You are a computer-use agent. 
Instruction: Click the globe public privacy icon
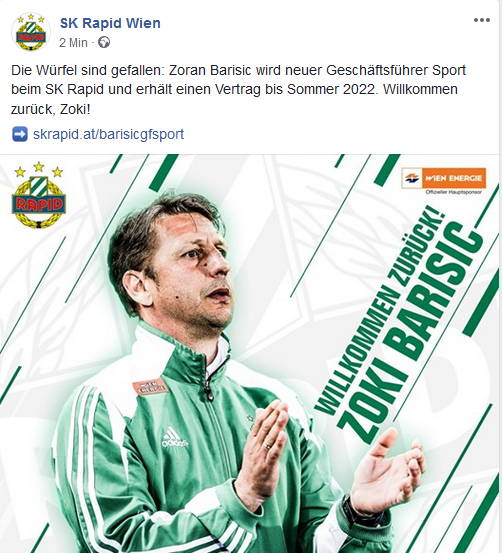click(x=104, y=42)
